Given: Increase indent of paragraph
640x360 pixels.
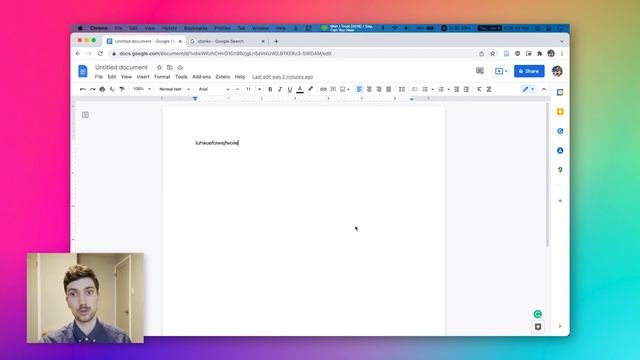Looking at the screenshot, I should [x=466, y=89].
